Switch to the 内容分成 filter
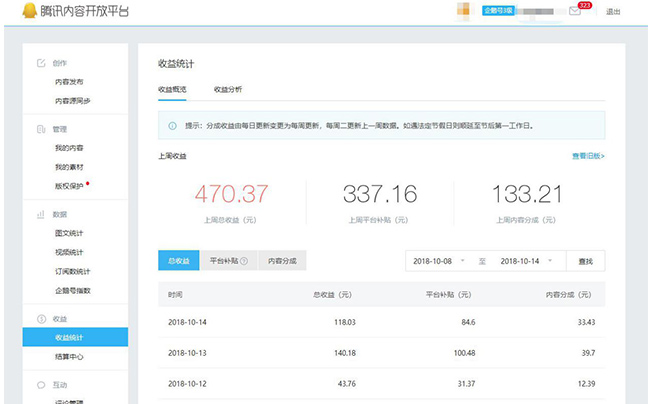 [281, 261]
